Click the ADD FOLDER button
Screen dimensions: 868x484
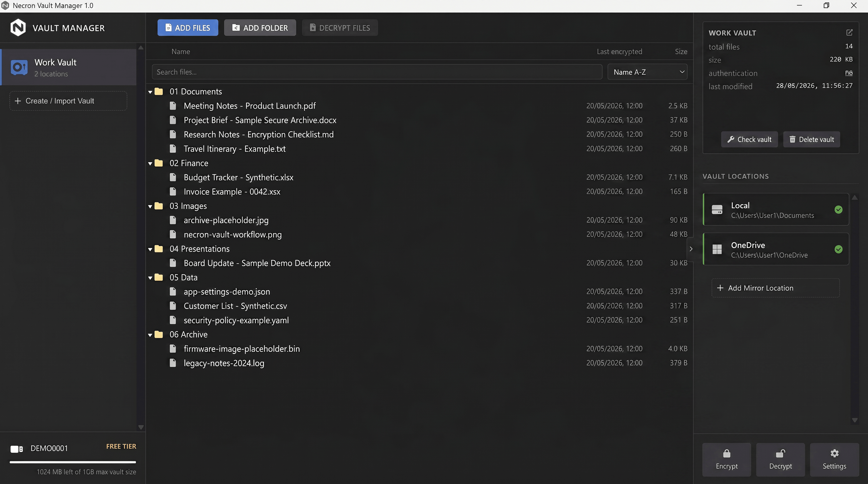point(260,28)
